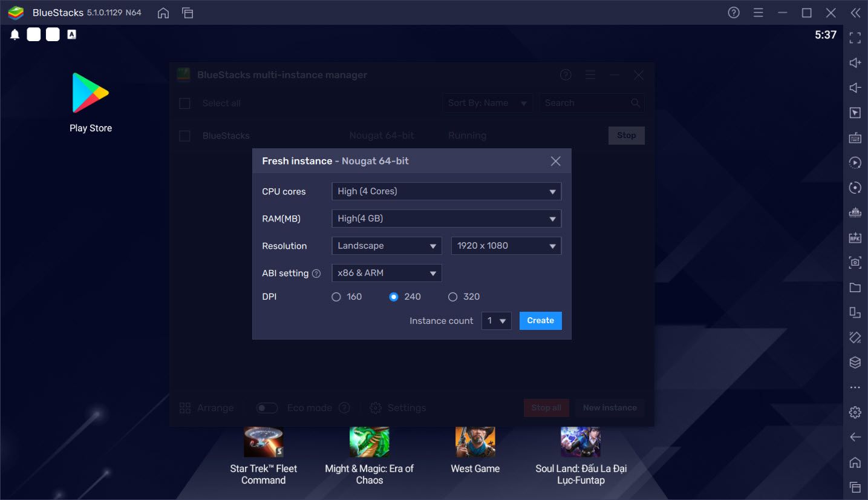This screenshot has width=868, height=500.
Task: Click the recent apps icon at sidebar bottom
Action: click(x=855, y=487)
